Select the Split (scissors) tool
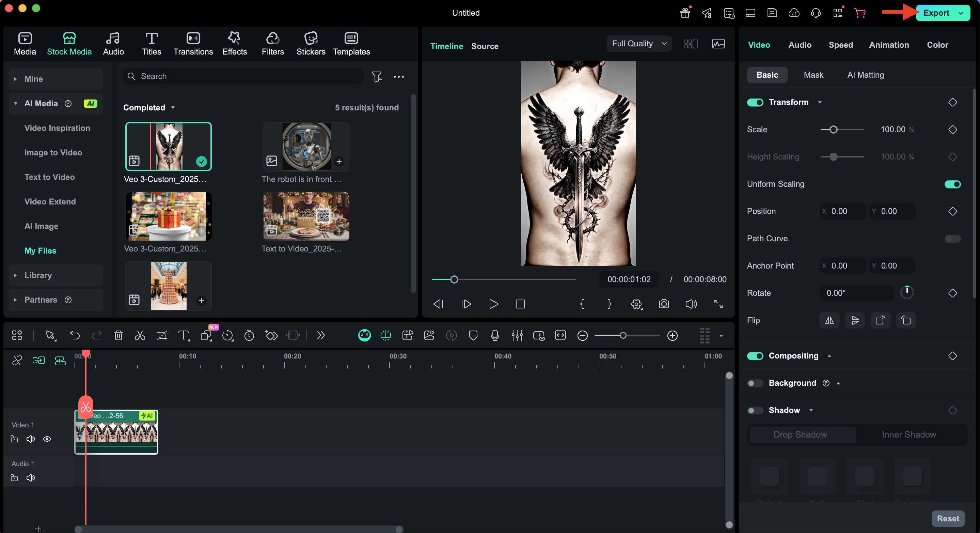The height and width of the screenshot is (533, 980). coord(140,335)
